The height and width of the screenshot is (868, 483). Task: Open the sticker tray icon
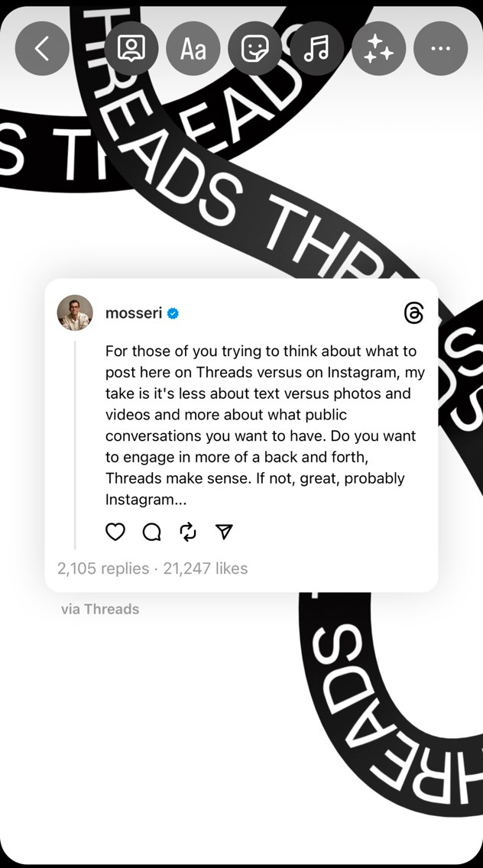[x=254, y=49]
